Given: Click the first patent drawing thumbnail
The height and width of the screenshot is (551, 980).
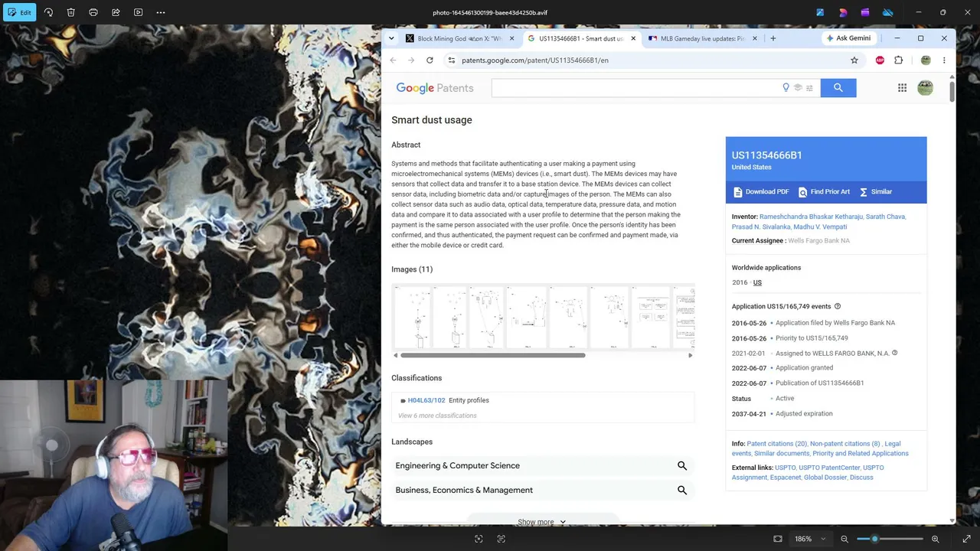Looking at the screenshot, I should point(413,317).
